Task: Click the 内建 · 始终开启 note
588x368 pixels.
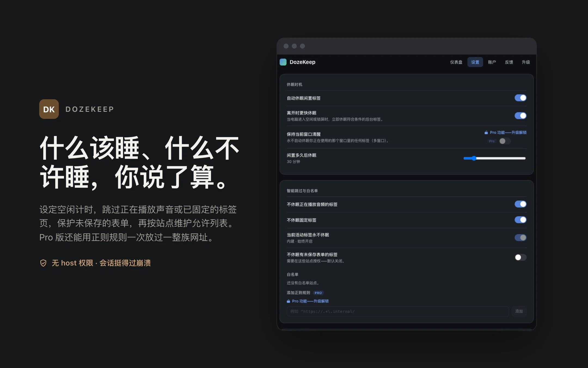Action: coord(299,241)
